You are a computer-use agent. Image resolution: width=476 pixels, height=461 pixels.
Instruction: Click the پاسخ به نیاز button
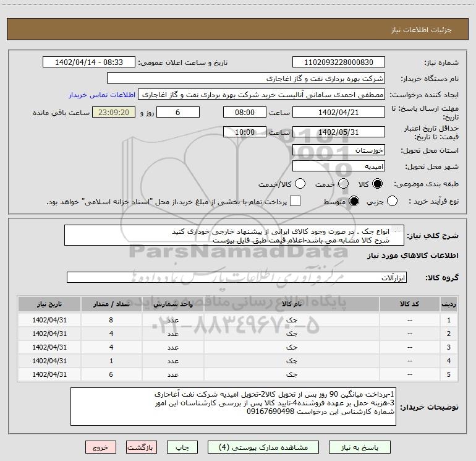point(359,447)
